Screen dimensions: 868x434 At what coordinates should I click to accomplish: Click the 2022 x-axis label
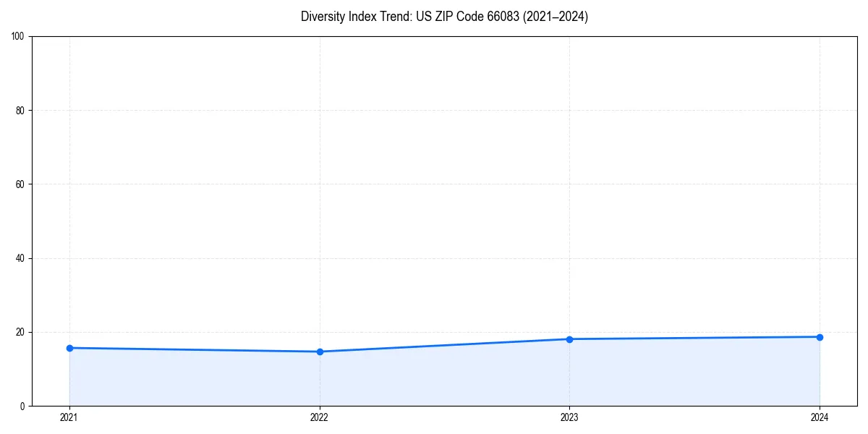(x=320, y=417)
